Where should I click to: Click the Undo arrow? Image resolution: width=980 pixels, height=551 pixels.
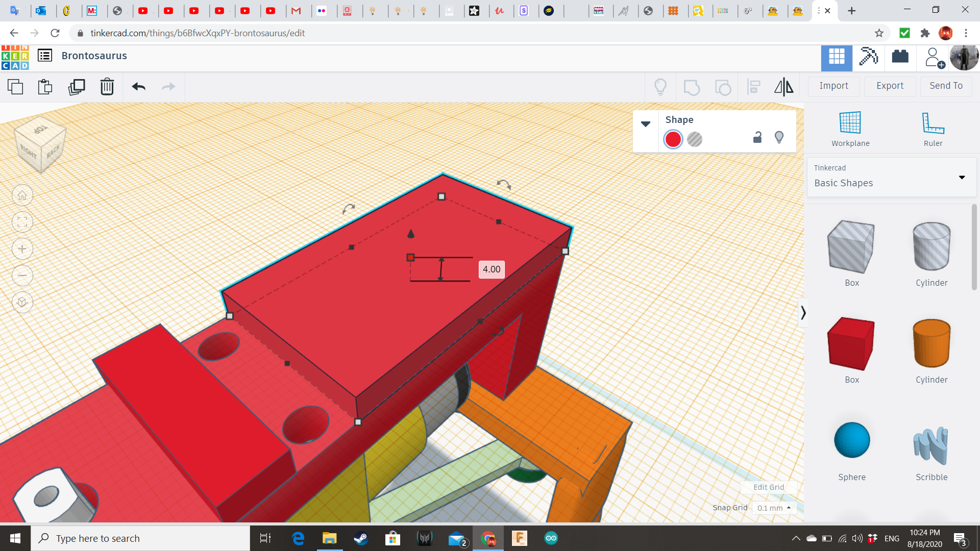[138, 87]
